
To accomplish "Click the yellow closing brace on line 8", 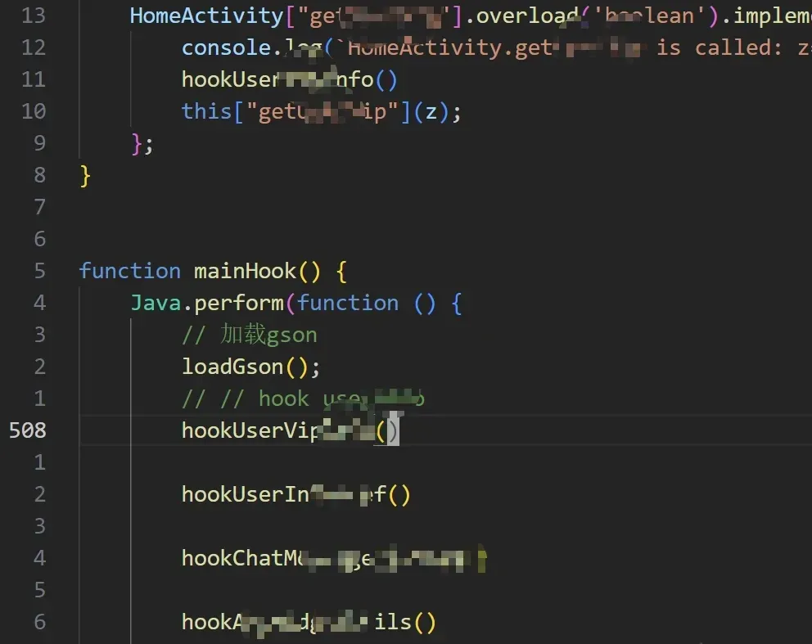I will (85, 176).
